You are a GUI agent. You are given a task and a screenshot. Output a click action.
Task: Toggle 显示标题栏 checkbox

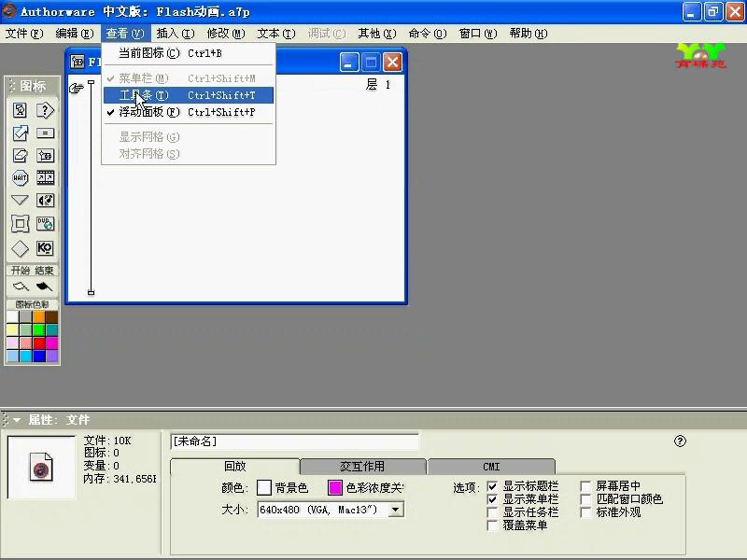492,486
